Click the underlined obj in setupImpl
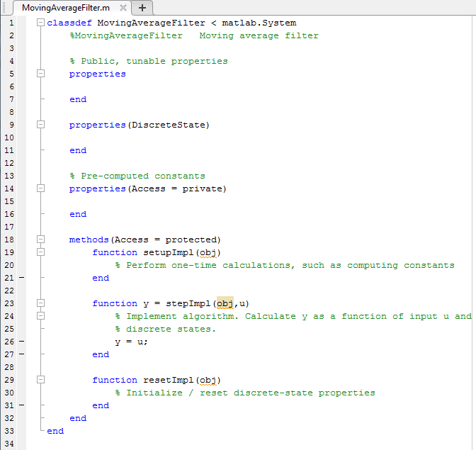 click(208, 252)
